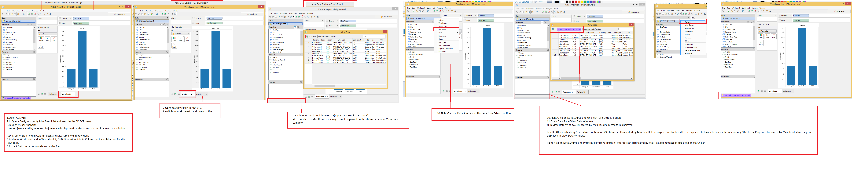This screenshot has width=868, height=194.
Task: Click Break chart property in 17.0.12 window
Action: (x=175, y=46)
